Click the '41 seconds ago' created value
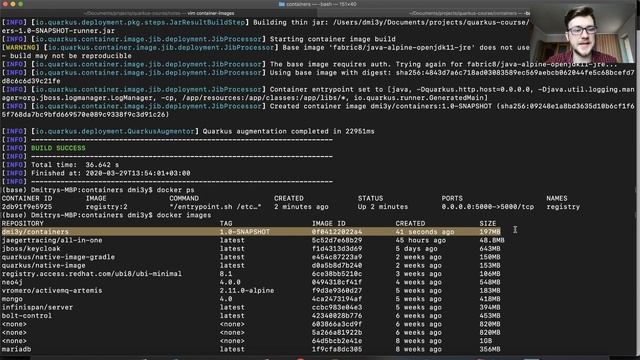Image resolution: width=640 pixels, height=360 pixels. 424,232
